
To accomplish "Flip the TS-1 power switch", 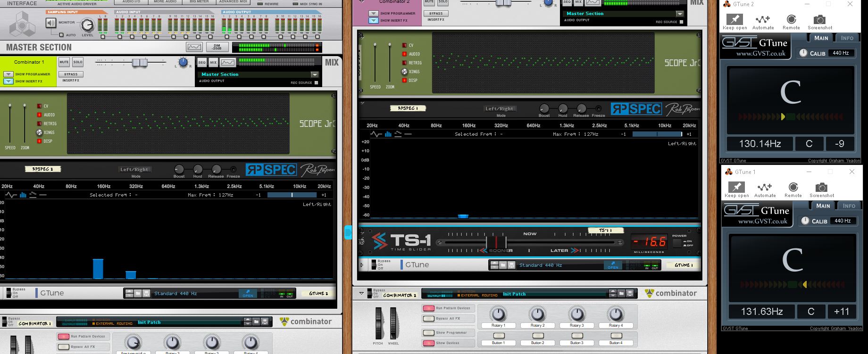I will (678, 243).
